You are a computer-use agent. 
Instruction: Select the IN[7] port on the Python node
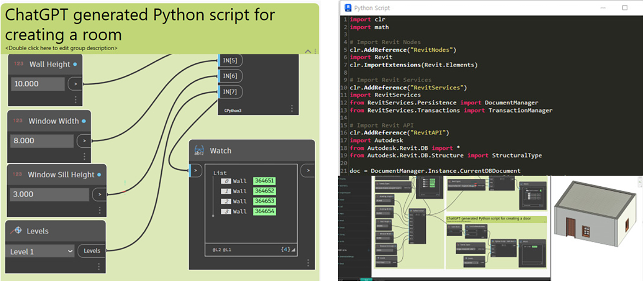click(x=230, y=92)
